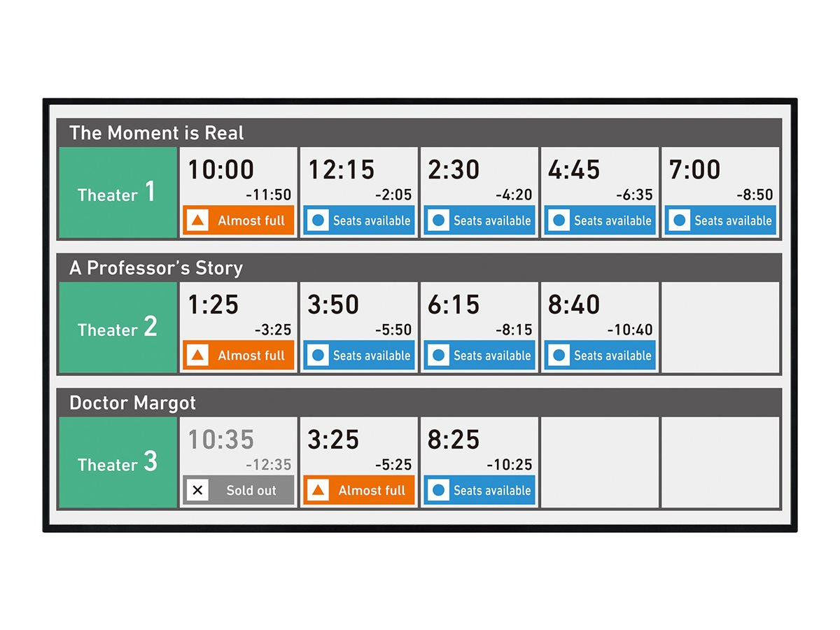
Task: Click the A Professor's Story header
Action: pos(420,267)
